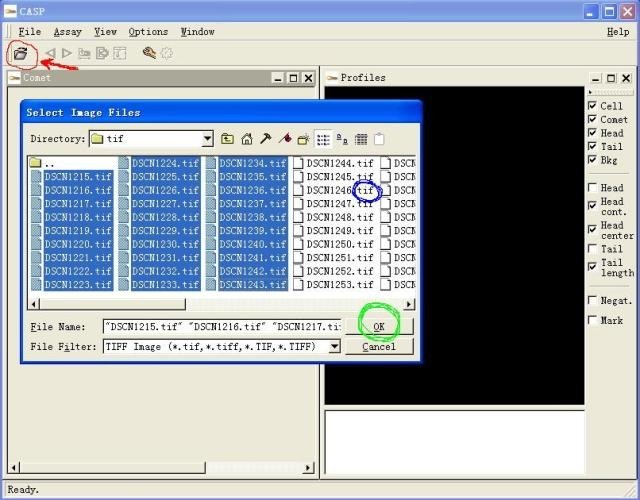Switch to list view of files
The width and height of the screenshot is (640, 500).
(x=323, y=139)
